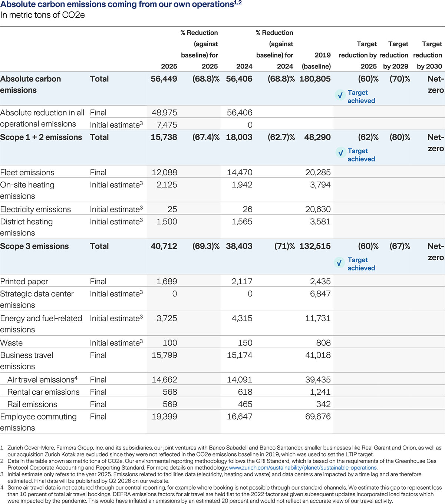
Task: Click the 'Rail emissions' row label
Action: (32, 404)
